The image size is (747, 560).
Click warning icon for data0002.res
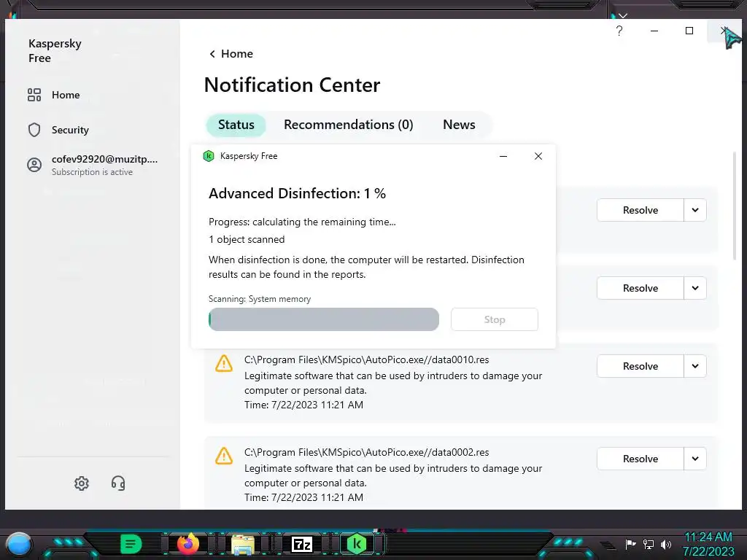(x=223, y=456)
